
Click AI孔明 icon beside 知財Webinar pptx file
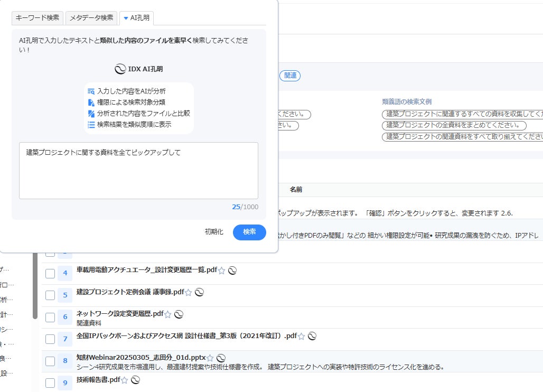point(221,358)
